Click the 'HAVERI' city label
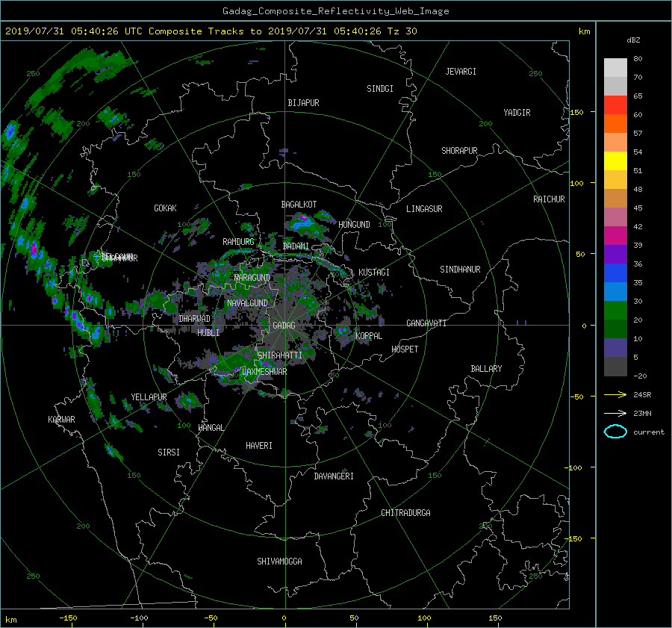The image size is (672, 628). point(259,446)
